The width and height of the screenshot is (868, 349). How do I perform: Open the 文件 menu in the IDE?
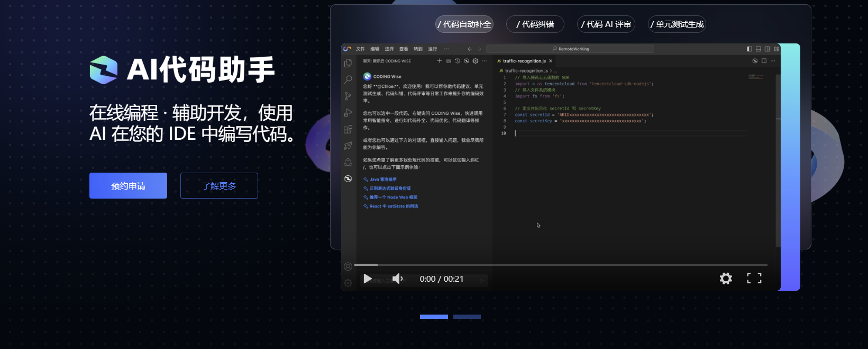point(360,49)
